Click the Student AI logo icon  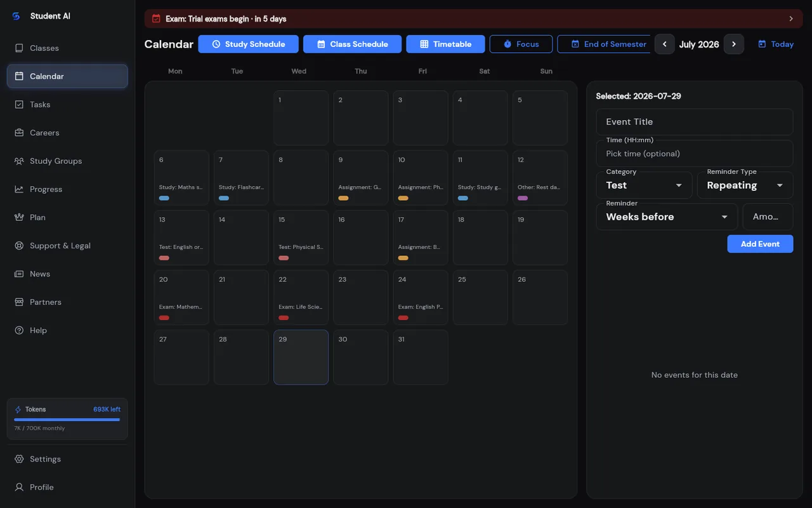coord(16,17)
